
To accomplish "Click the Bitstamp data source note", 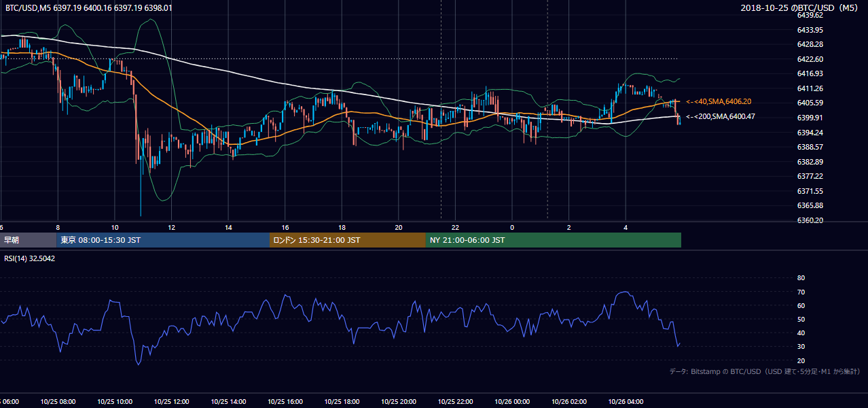I will pyautogui.click(x=765, y=372).
